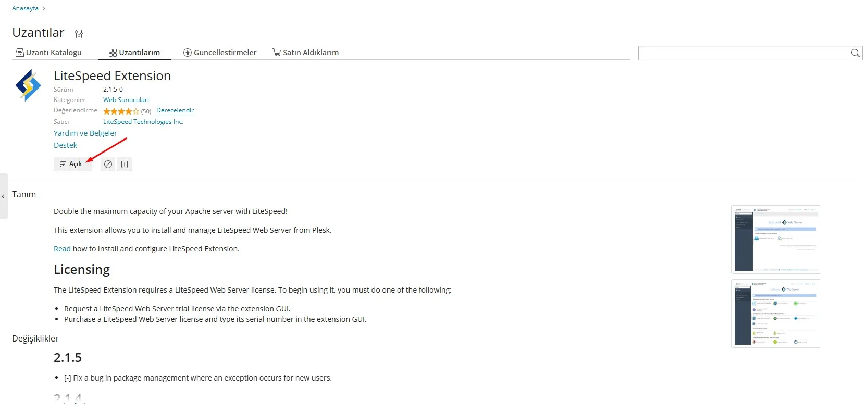Open the first extension screenshot thumbnail
The height and width of the screenshot is (404, 868).
point(776,239)
